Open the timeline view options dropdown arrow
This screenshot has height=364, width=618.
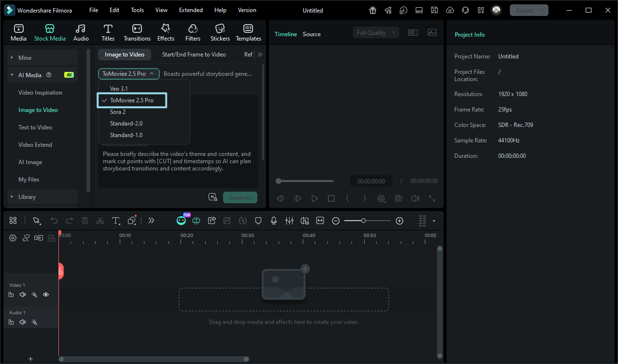click(x=434, y=221)
